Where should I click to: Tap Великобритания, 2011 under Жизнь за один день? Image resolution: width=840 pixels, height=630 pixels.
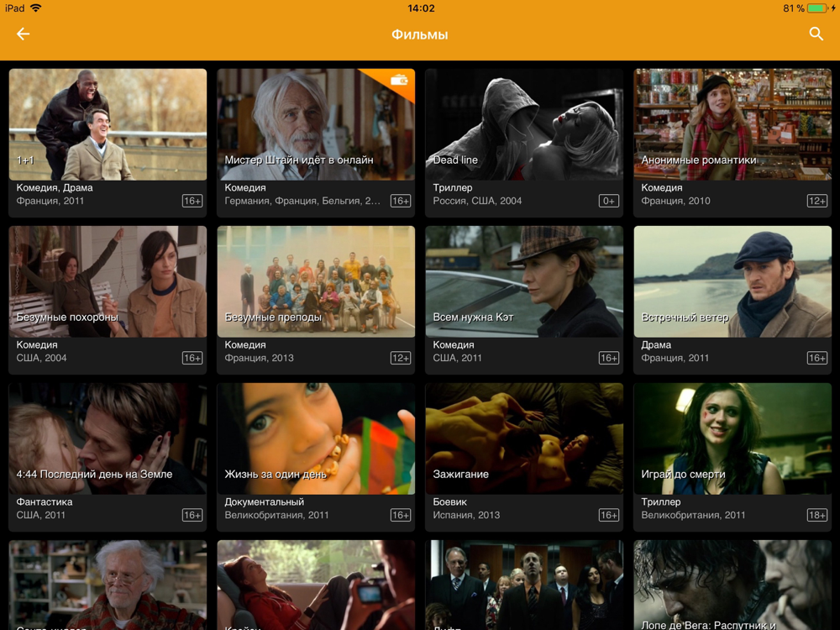(276, 515)
